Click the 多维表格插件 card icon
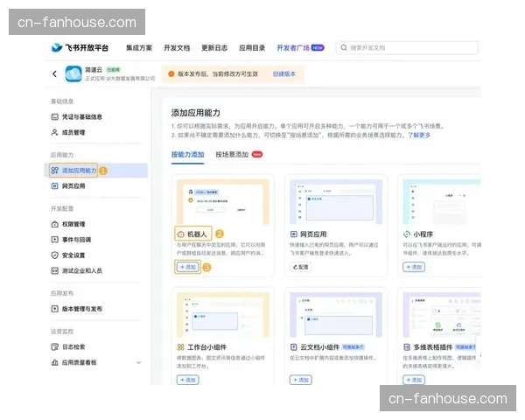Viewport: 525px width, 420px height. point(407,347)
